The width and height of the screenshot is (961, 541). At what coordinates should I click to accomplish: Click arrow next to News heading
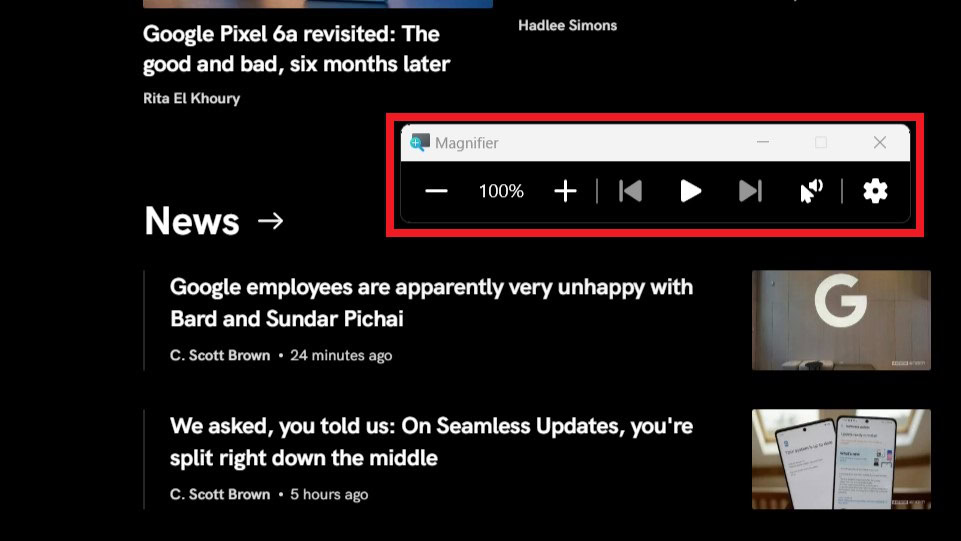click(x=270, y=221)
